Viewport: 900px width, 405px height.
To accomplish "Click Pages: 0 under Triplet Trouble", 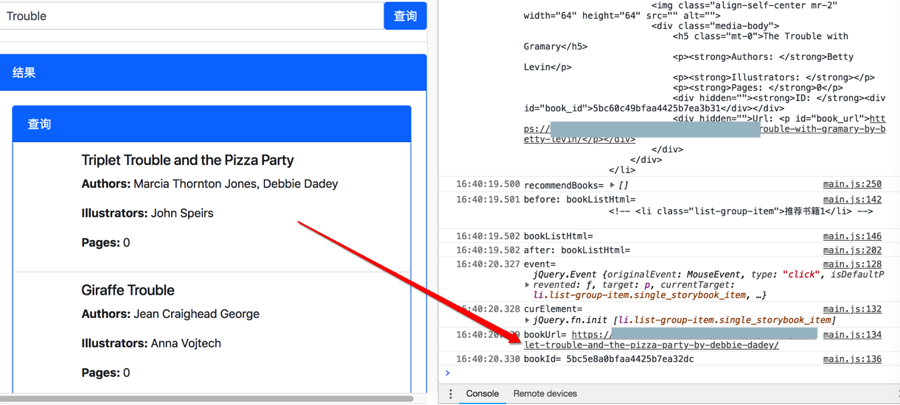I will tap(106, 243).
